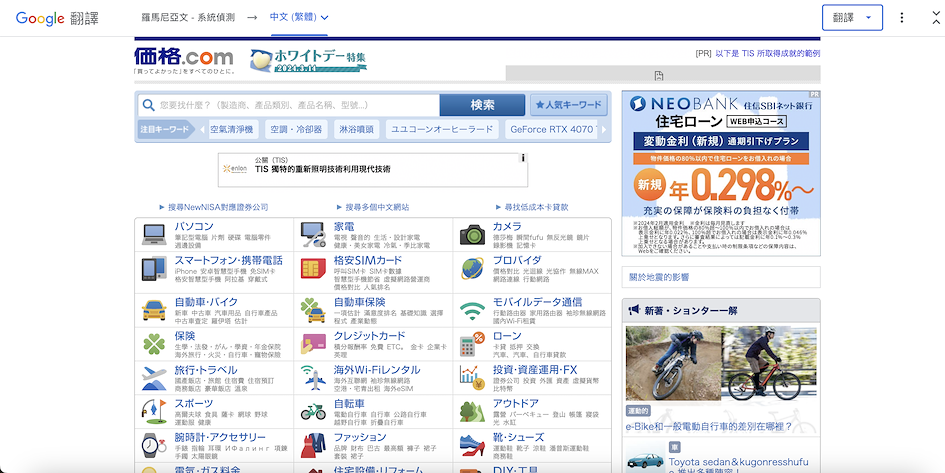
Task: Click the 行動路由器 subcategory link
Action: pos(508,313)
